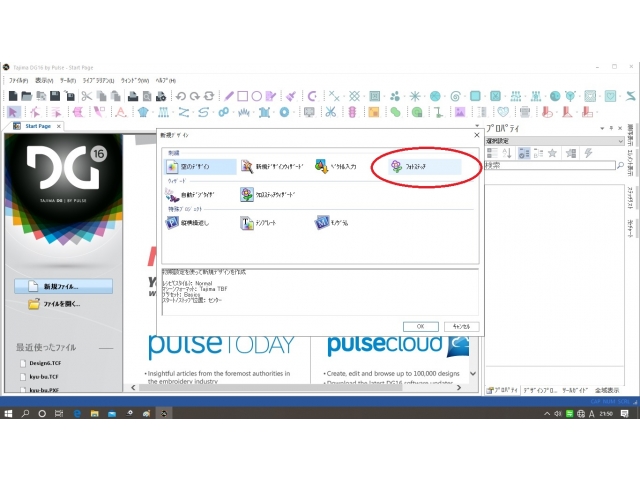This screenshot has height=480, width=640.
Task: Select the asterisk star stitch tool
Action: 415,96
